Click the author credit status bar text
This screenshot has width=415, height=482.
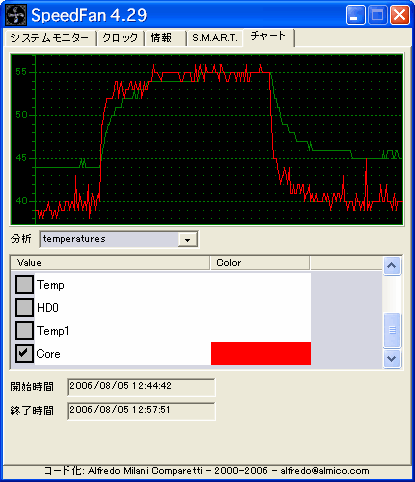(x=207, y=471)
